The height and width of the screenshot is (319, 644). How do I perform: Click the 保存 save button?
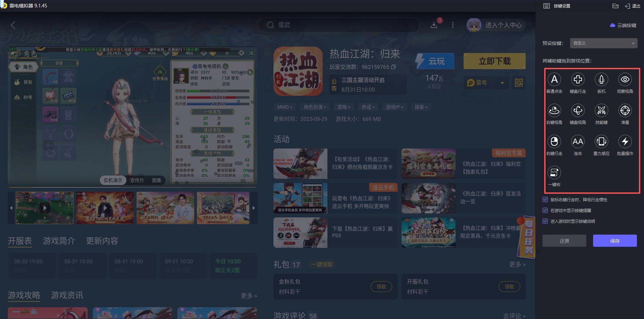[615, 241]
